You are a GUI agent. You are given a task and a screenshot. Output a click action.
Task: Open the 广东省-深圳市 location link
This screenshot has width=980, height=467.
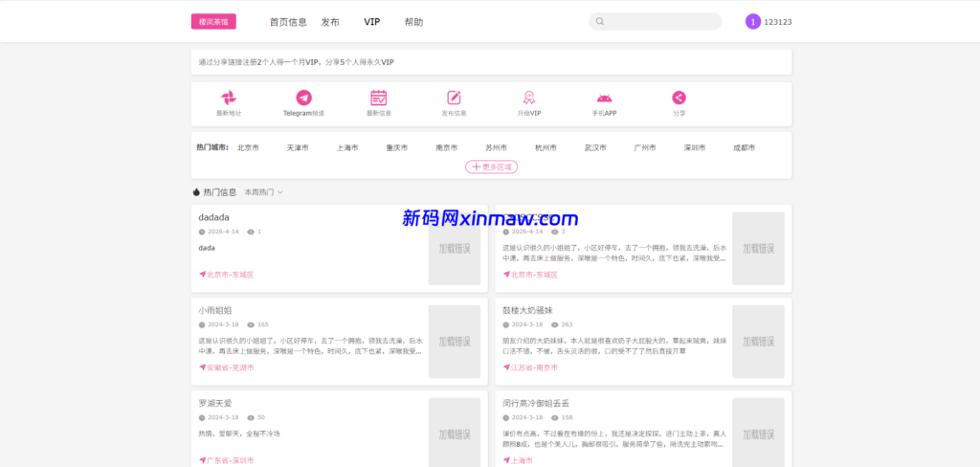[231, 460]
